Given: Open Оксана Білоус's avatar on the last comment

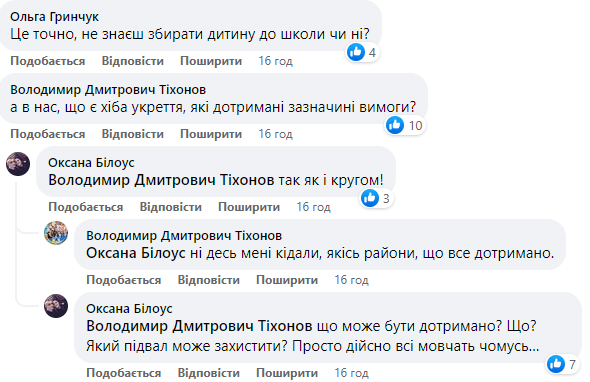Looking at the screenshot, I should [56, 306].
